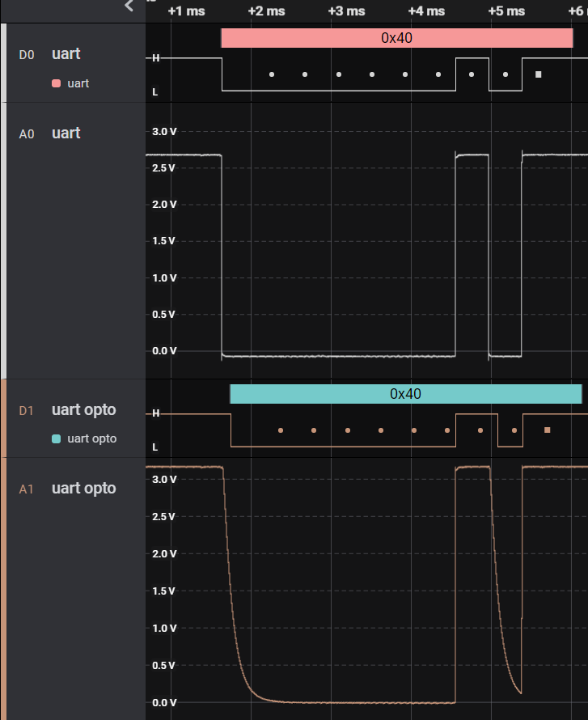588x720 pixels.
Task: Click the +1 ms timeline marker
Action: click(186, 11)
